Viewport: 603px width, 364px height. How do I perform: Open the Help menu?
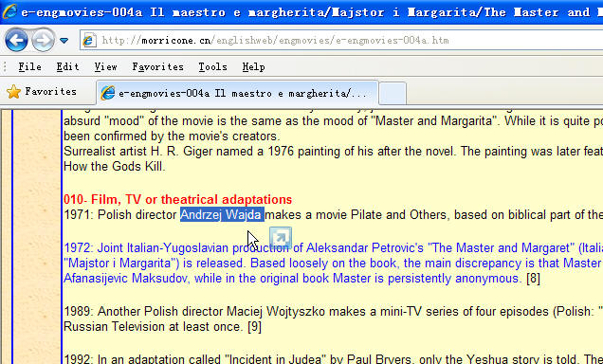click(x=253, y=67)
